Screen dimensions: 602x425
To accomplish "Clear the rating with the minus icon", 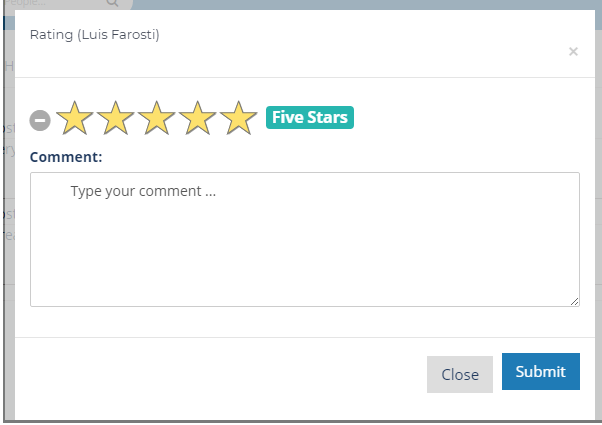I will pos(40,120).
